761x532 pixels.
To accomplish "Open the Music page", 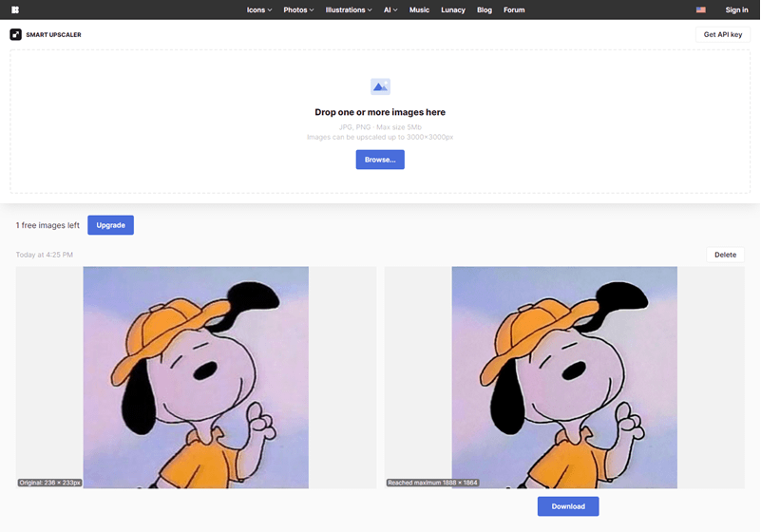I will point(419,9).
